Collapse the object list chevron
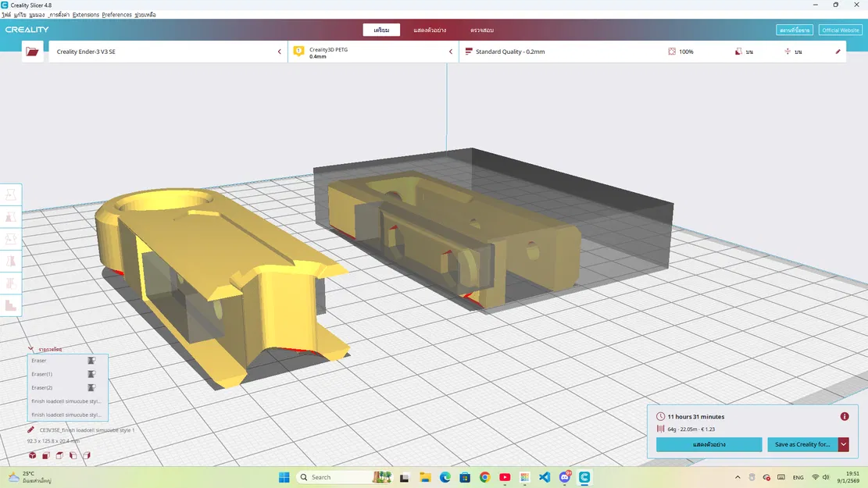This screenshot has height=488, width=868. [30, 349]
